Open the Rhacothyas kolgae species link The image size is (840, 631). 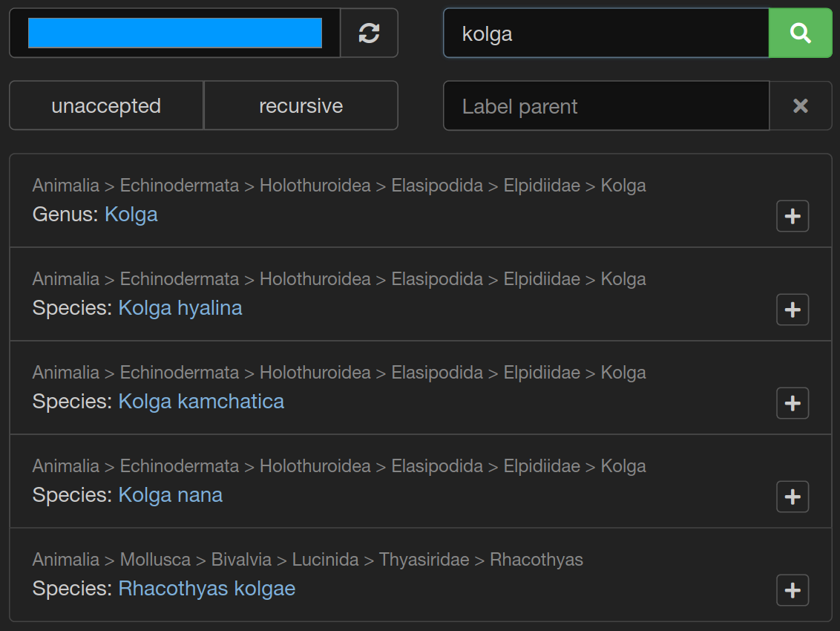(207, 589)
